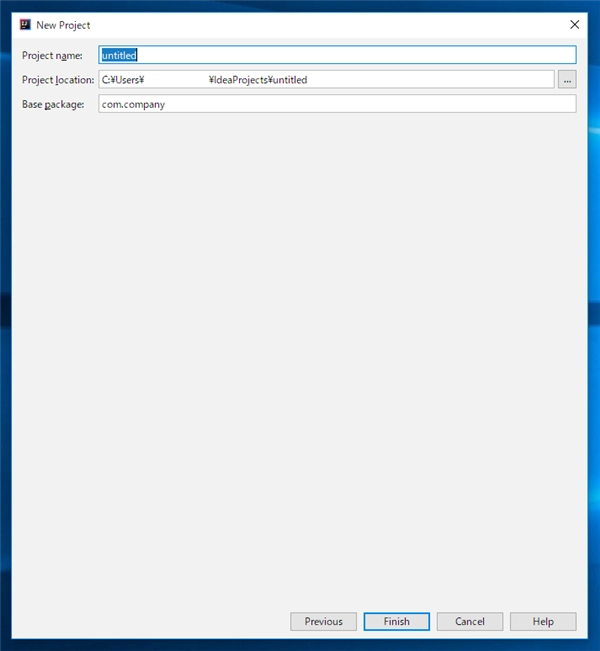Screen dimensions: 600x651
Task: Click the Project location path field
Action: pos(326,79)
